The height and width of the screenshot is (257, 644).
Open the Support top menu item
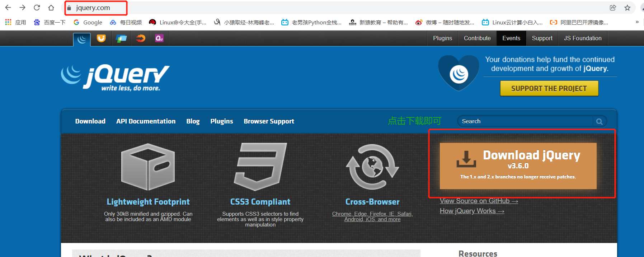tap(542, 38)
